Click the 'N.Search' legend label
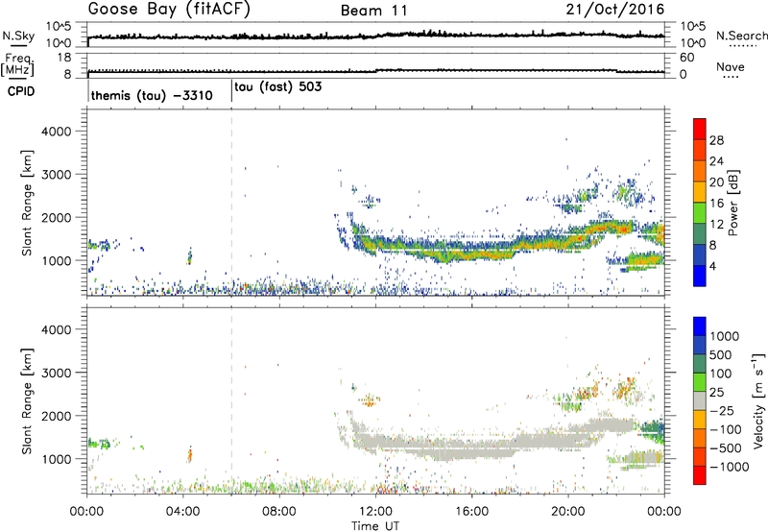Viewport: 768px width, 532px height. [x=741, y=36]
